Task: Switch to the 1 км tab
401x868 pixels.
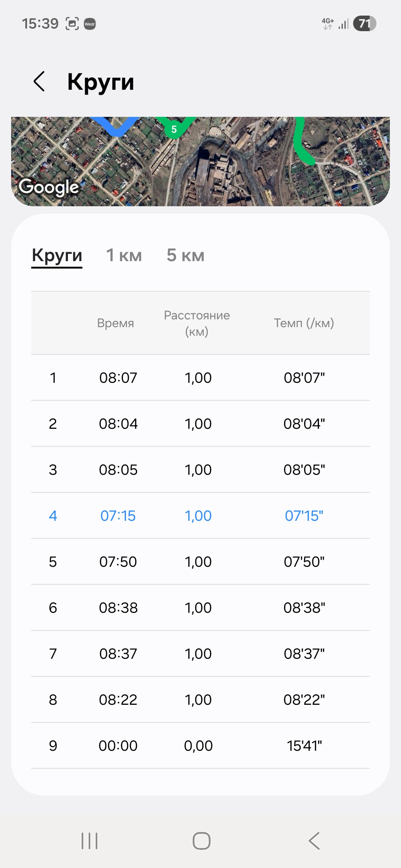Action: (x=124, y=256)
